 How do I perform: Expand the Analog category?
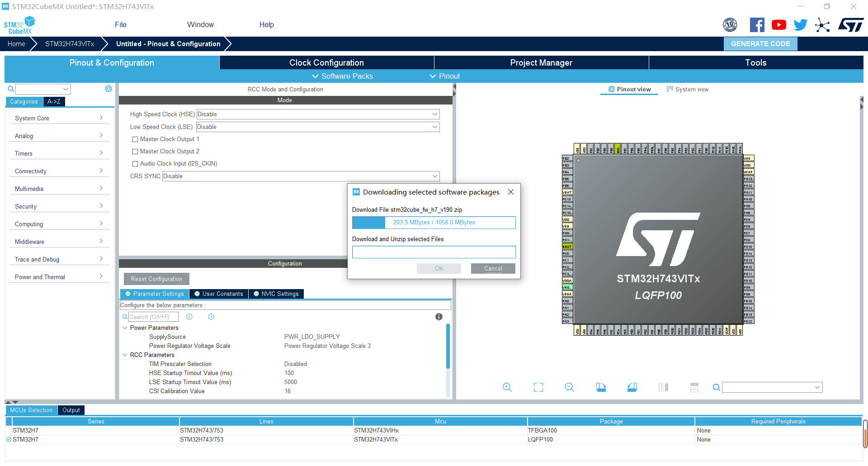59,136
